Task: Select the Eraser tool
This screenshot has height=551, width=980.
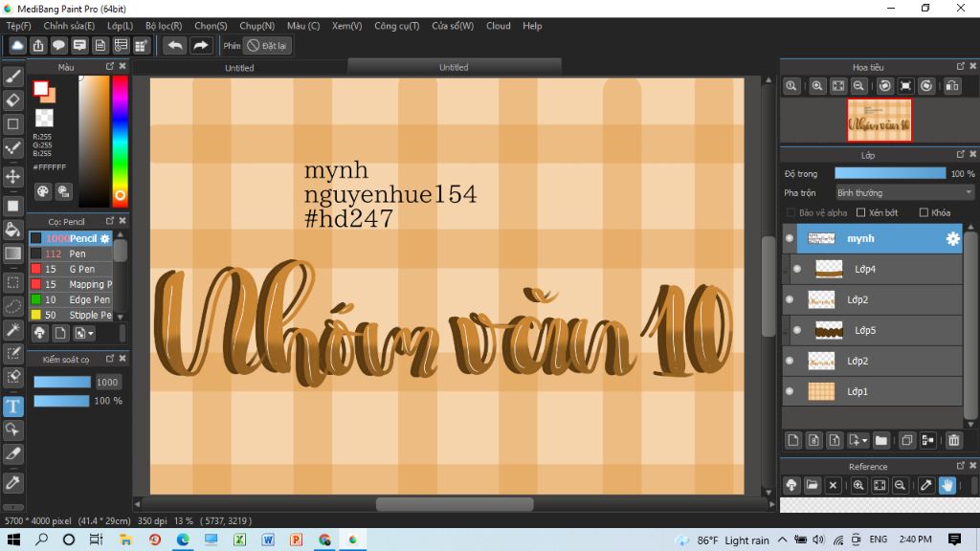Action: [x=13, y=99]
